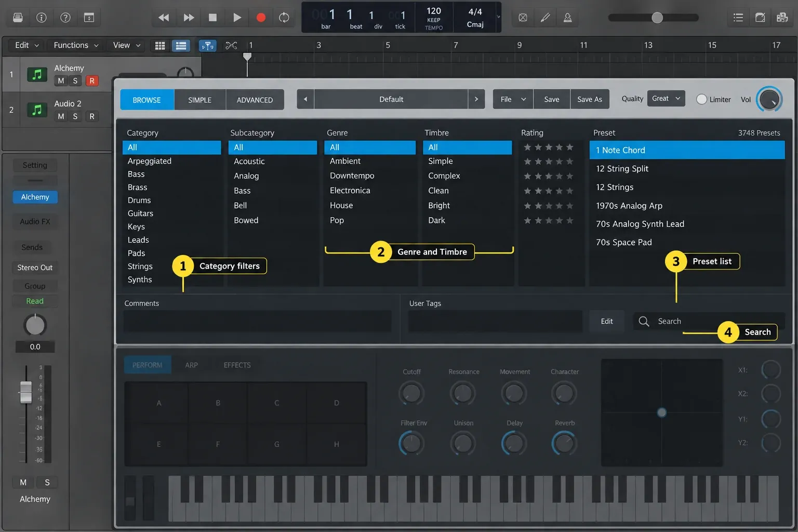The height and width of the screenshot is (532, 798).
Task: Click the Save As button
Action: [590, 99]
